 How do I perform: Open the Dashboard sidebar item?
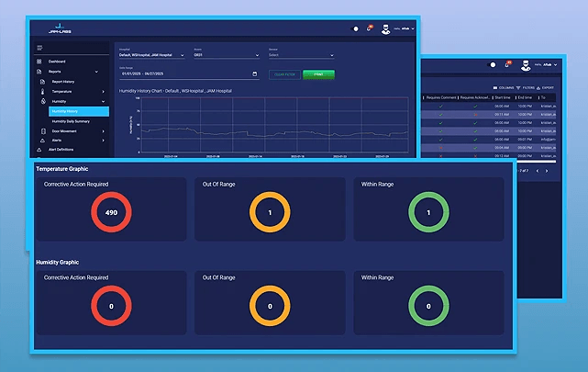(x=62, y=62)
